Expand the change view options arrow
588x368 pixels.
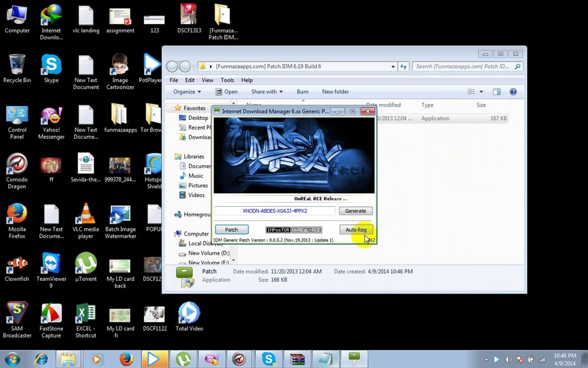click(x=481, y=92)
